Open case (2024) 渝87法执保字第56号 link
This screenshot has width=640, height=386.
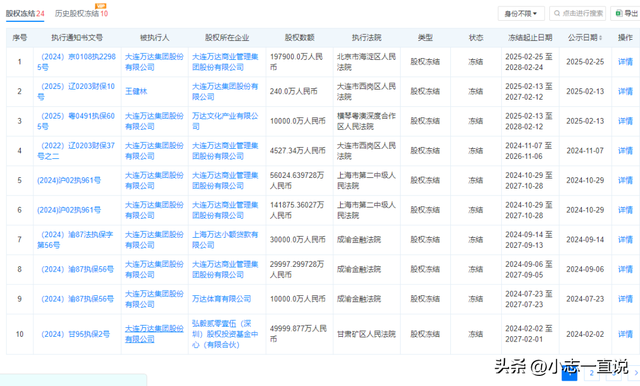pyautogui.click(x=76, y=240)
